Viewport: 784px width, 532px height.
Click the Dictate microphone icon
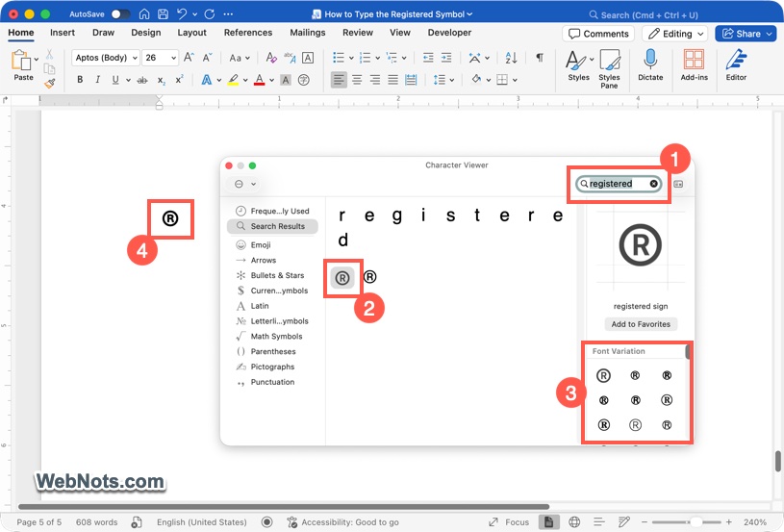[650, 64]
